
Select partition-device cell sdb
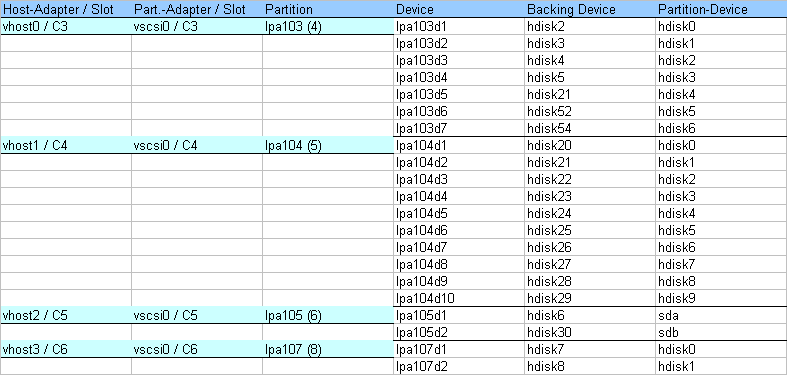click(x=721, y=332)
